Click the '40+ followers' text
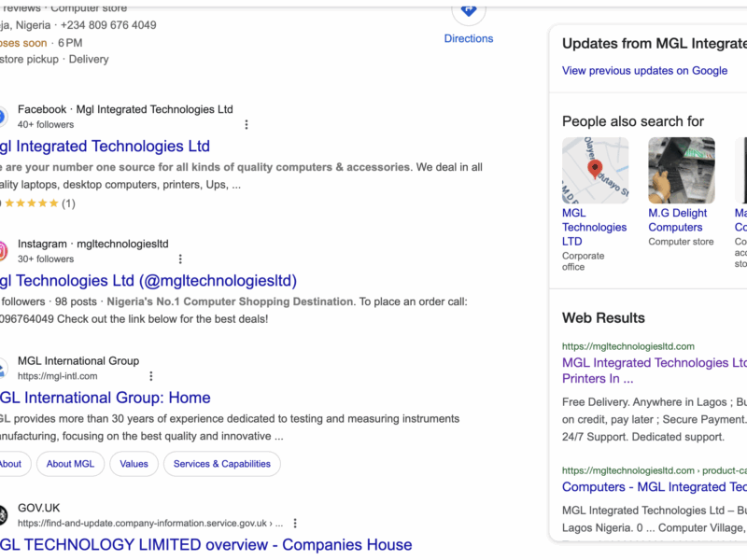747x560 pixels. [46, 125]
